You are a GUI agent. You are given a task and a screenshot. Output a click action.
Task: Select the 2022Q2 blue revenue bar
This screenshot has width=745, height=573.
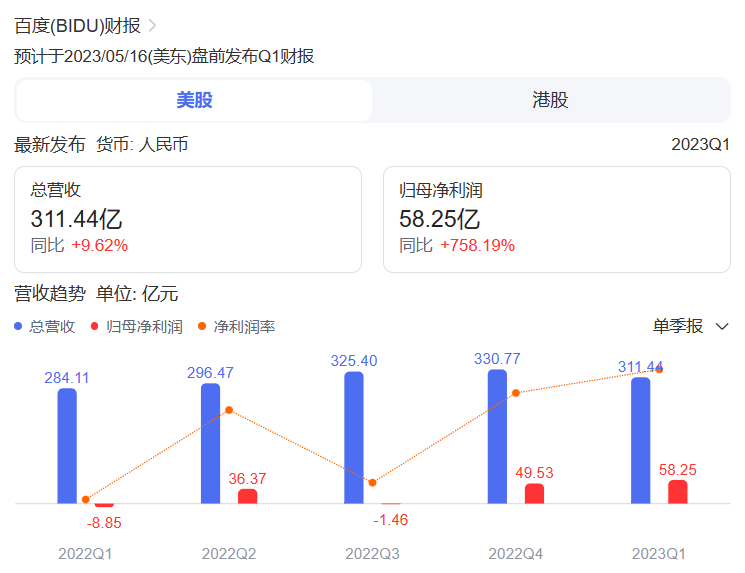(x=211, y=443)
